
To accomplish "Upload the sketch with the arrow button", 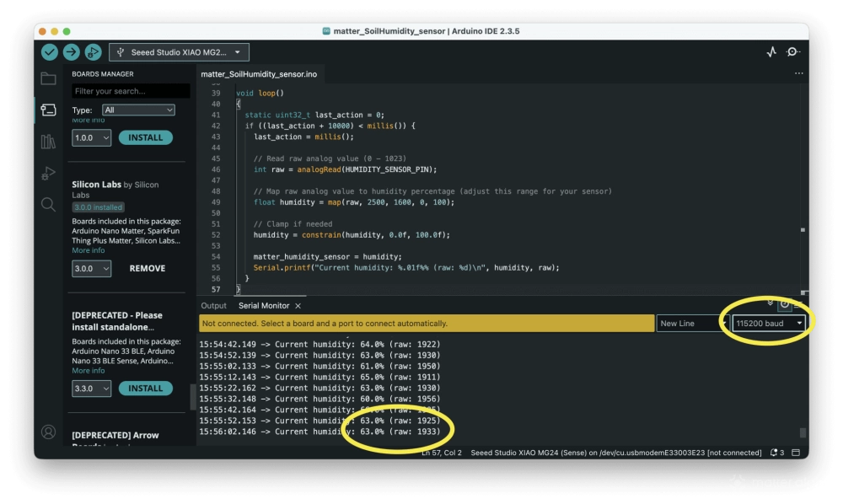I will point(71,52).
